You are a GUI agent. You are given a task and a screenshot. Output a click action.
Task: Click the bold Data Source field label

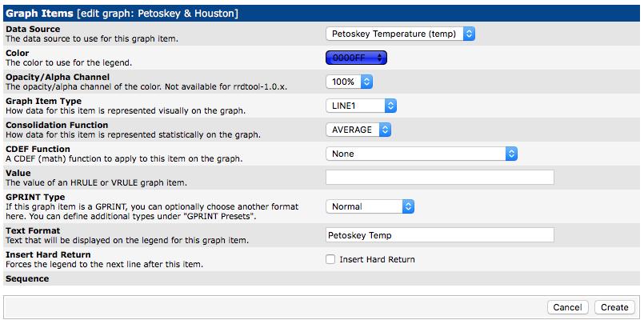[34, 29]
